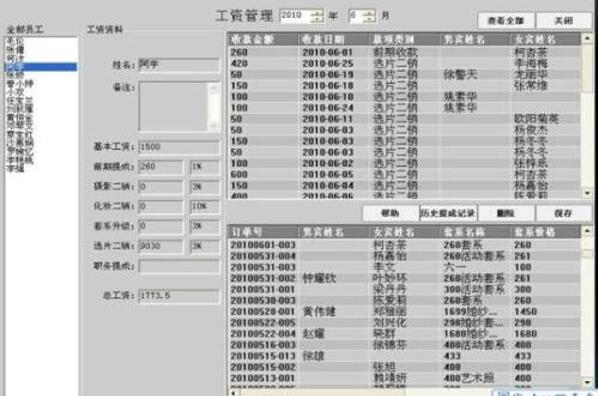Viewport: 598px width, 396px height.
Task: Select order 20100515-002
Action: [x=404, y=367]
